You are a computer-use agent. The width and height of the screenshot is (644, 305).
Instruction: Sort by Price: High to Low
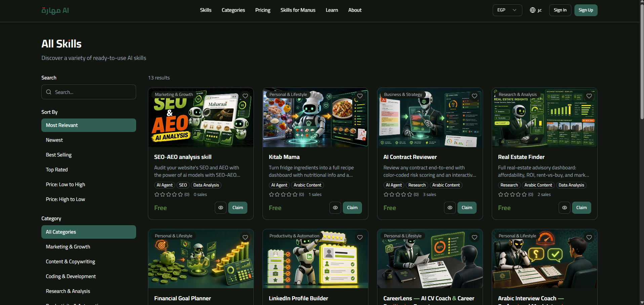point(89,199)
